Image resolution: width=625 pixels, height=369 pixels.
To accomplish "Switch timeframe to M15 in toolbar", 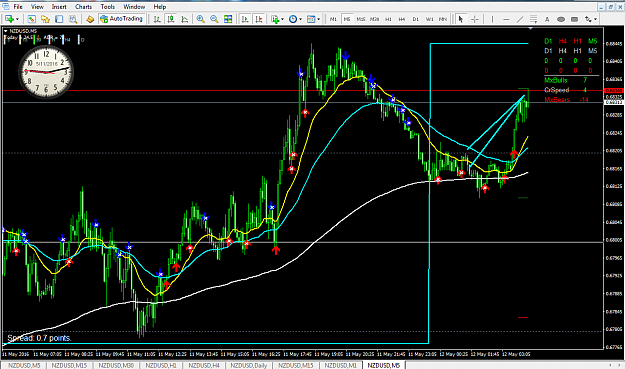I will pos(361,19).
